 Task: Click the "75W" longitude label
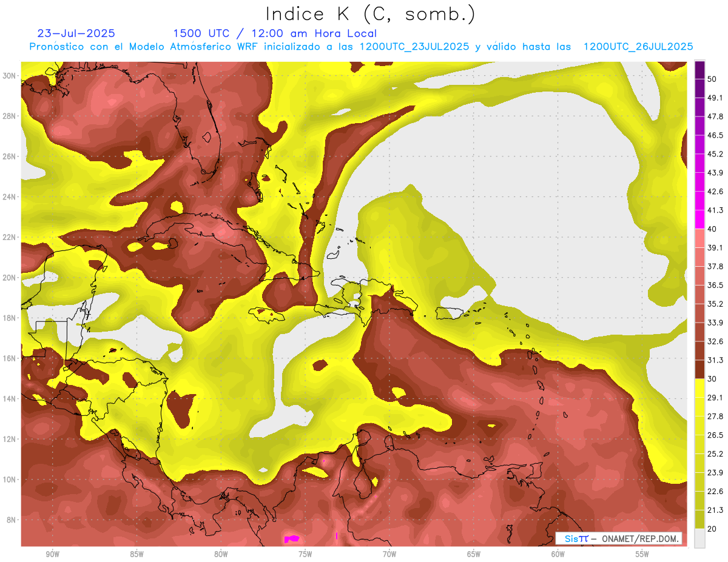[305, 554]
